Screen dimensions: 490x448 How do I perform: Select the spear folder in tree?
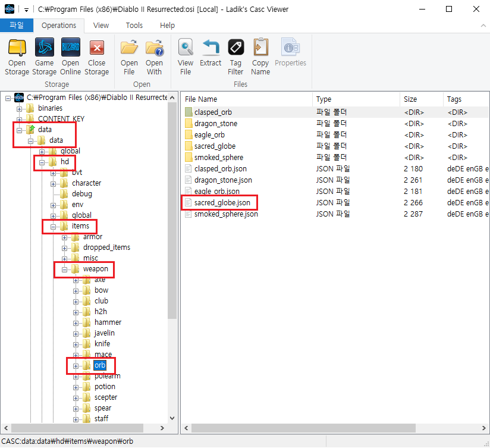[x=103, y=408]
